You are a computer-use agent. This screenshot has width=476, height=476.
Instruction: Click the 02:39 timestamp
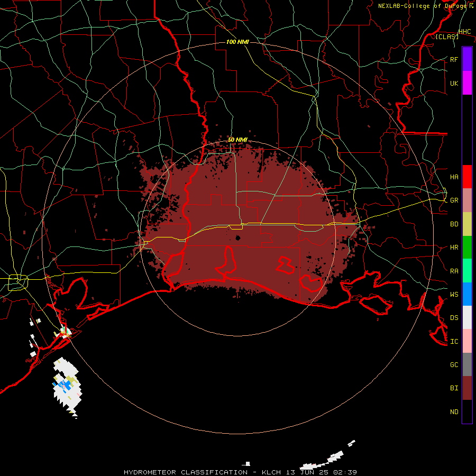(x=345, y=472)
